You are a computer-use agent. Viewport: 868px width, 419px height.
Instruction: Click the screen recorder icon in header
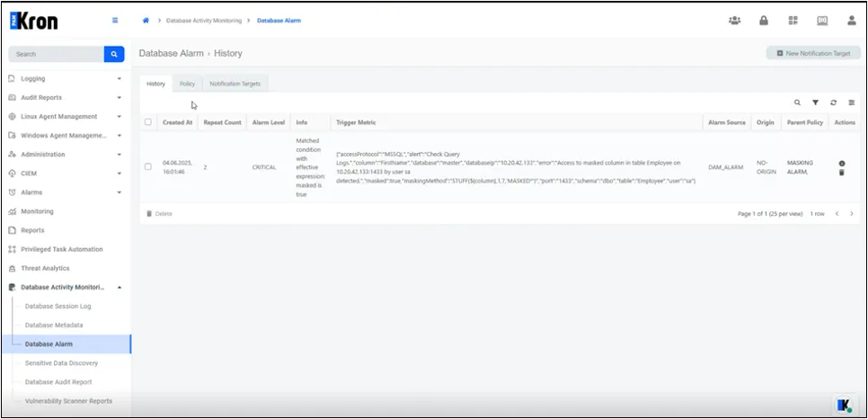coord(822,21)
